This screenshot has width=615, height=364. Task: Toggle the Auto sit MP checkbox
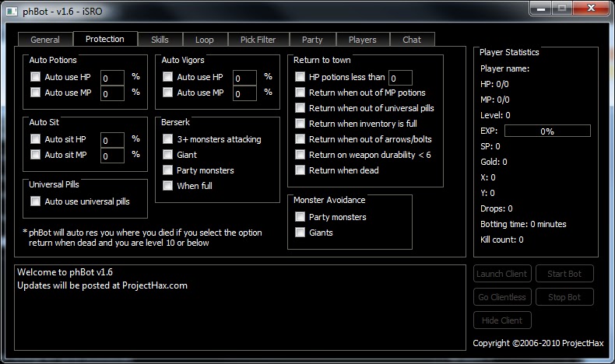[x=35, y=154]
